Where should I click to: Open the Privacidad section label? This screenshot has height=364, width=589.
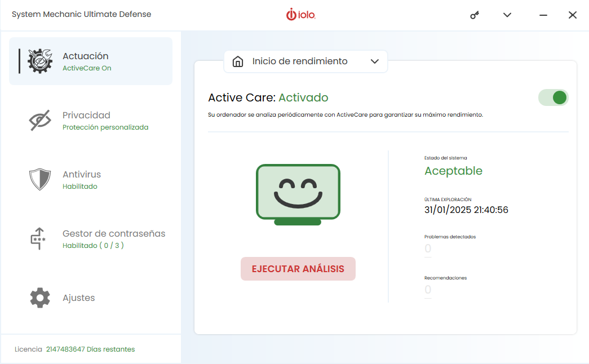click(x=86, y=115)
